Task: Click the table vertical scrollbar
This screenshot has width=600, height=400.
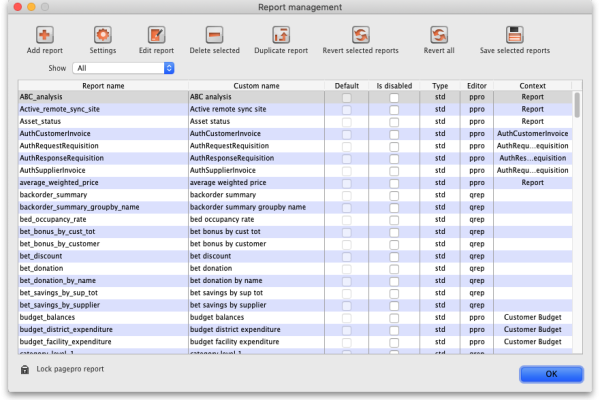Action: coord(577,220)
